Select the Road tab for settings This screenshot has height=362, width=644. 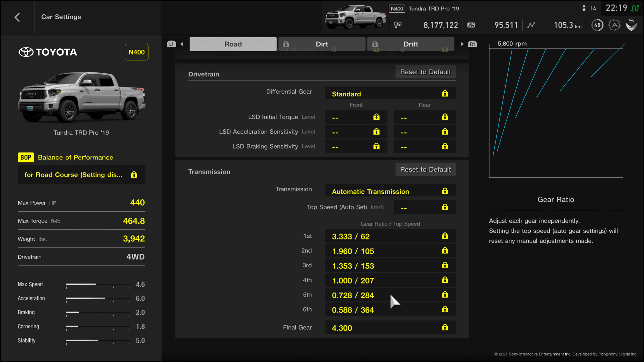pos(233,44)
